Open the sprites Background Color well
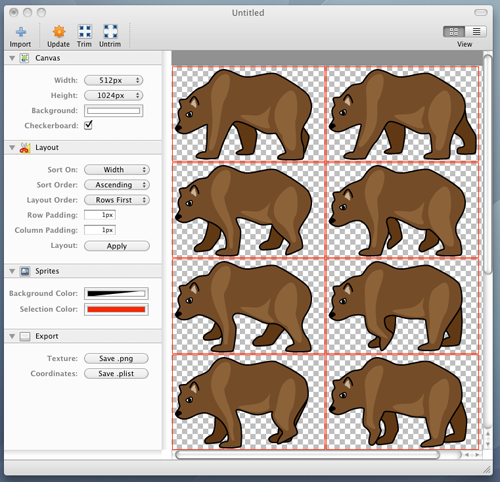Image resolution: width=500 pixels, height=482 pixels. [116, 294]
